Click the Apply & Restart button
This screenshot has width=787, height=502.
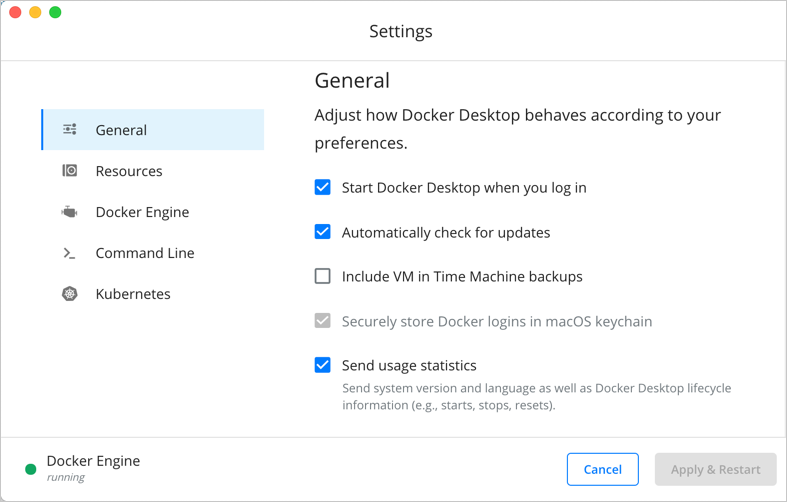coord(715,469)
